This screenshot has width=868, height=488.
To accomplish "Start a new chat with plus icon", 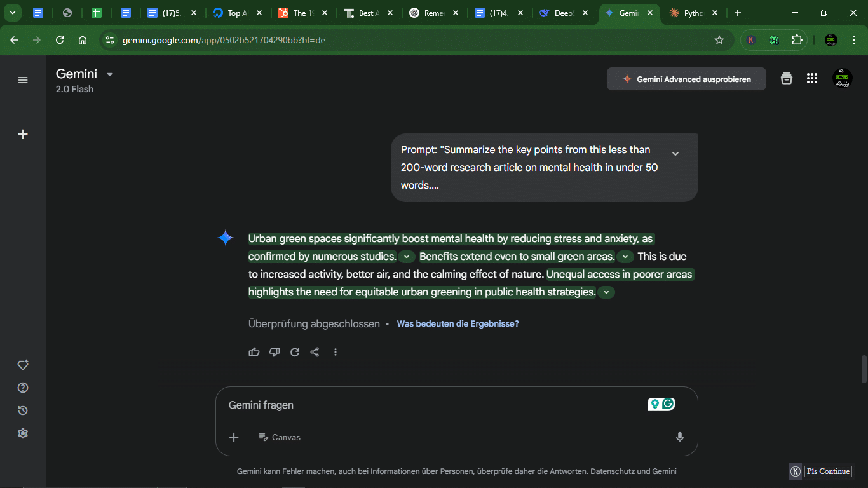I will pos(23,134).
